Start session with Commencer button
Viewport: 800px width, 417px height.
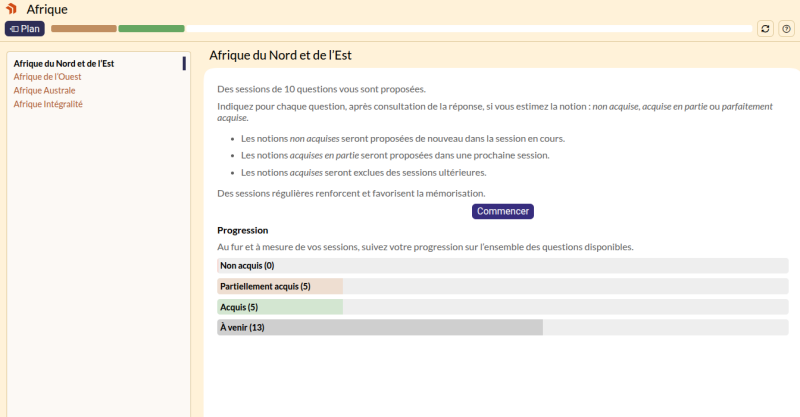click(x=503, y=211)
